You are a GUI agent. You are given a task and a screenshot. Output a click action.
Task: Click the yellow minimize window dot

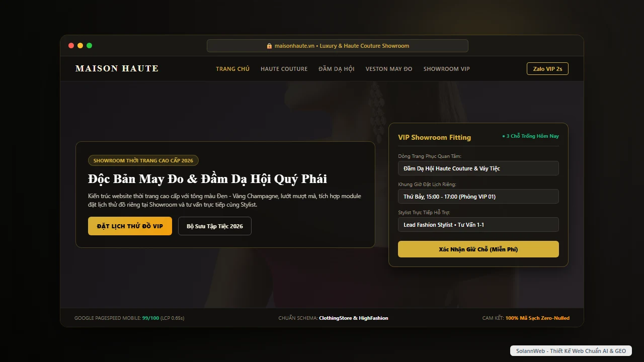click(80, 46)
